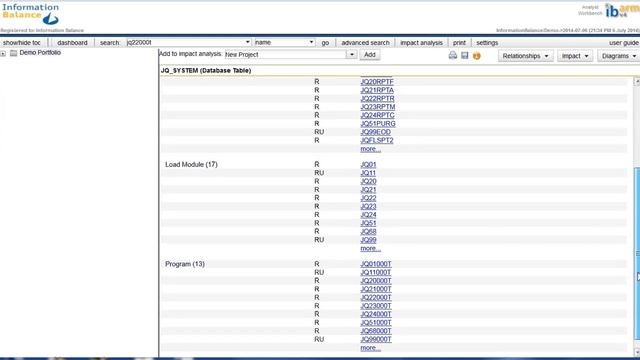This screenshot has width=640, height=360.
Task: Open the JQ24 load module link
Action: pyautogui.click(x=368, y=215)
